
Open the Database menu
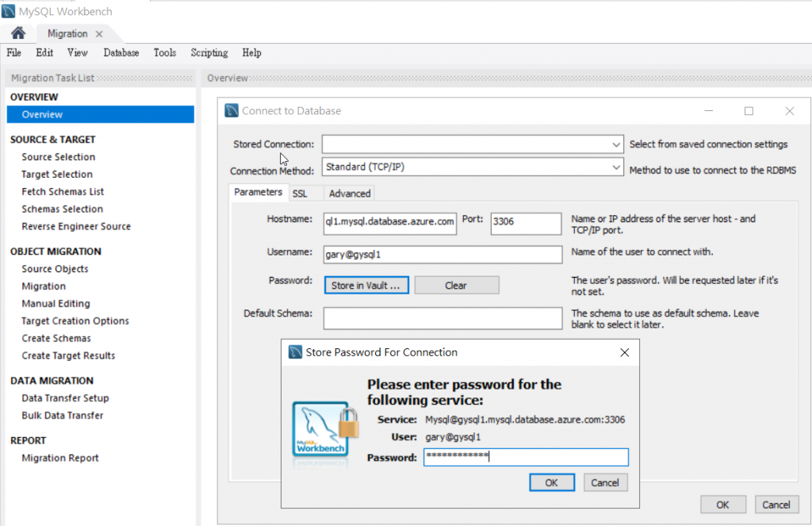[x=121, y=53]
